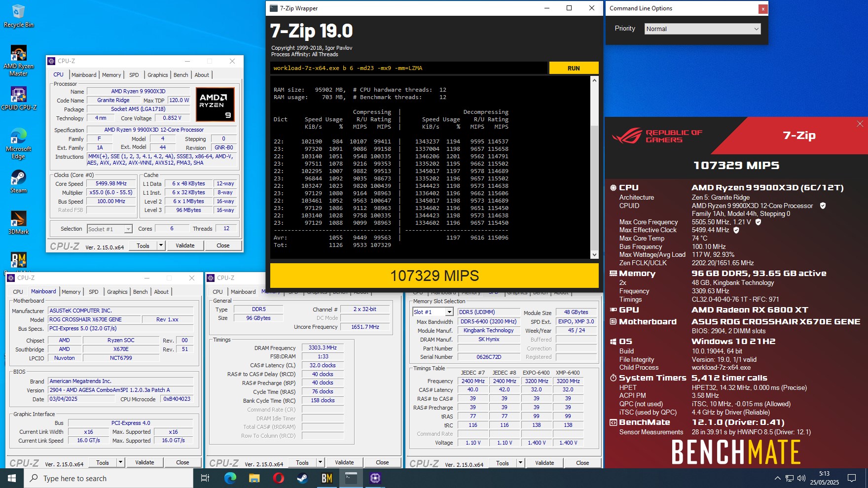Open Slot #1 dropdown in SPD window
868x488 pixels.
click(x=433, y=312)
